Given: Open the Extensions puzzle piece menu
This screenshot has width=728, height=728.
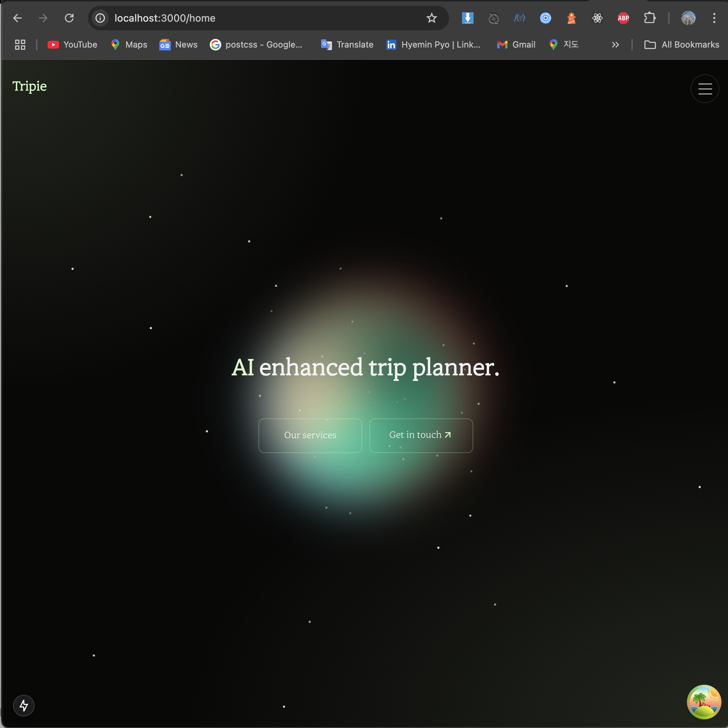Looking at the screenshot, I should pyautogui.click(x=649, y=18).
